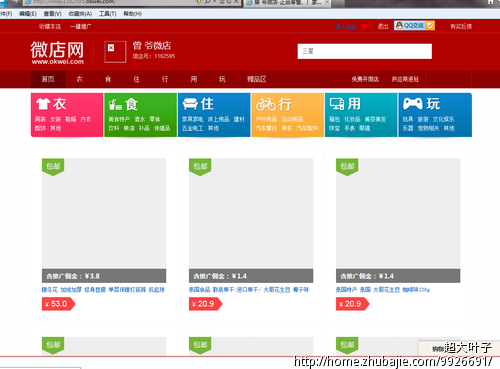Click the 一键推广 link
Screen dimensions: 500x369
pos(81,26)
